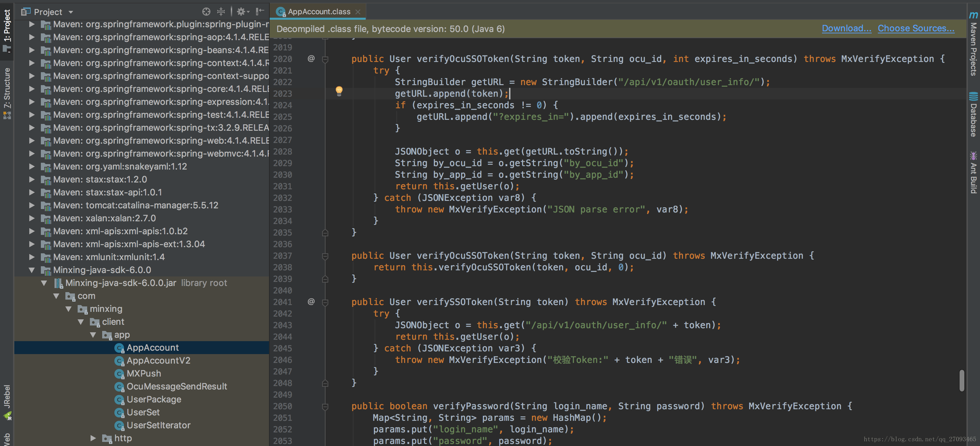Click 'Decompiled .class file' banner text
Image resolution: width=980 pixels, height=446 pixels.
click(x=390, y=29)
